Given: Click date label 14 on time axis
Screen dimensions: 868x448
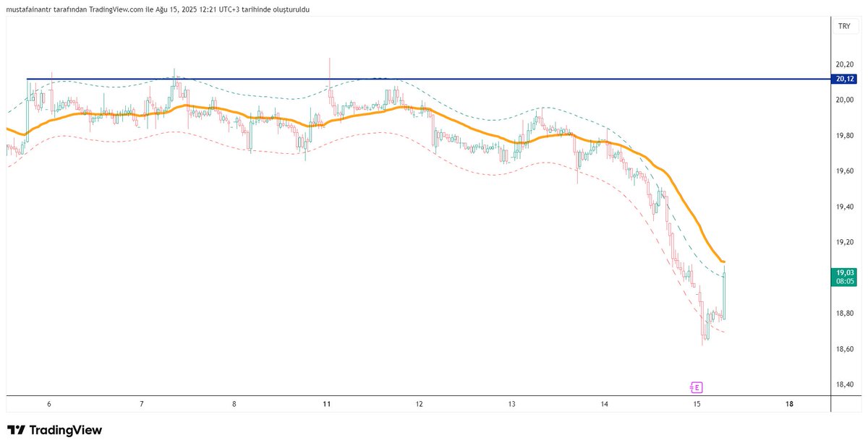Looking at the screenshot, I should (604, 404).
